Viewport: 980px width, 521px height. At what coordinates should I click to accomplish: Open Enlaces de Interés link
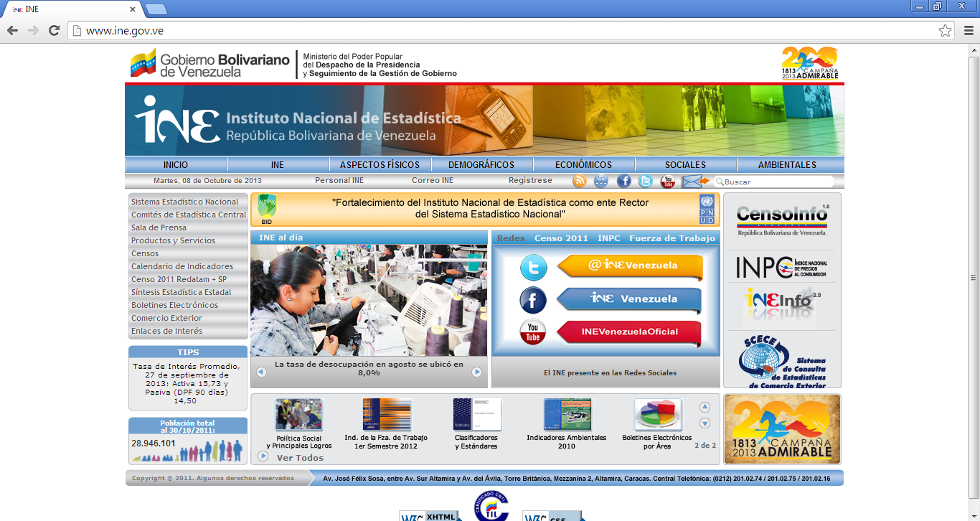pos(166,331)
